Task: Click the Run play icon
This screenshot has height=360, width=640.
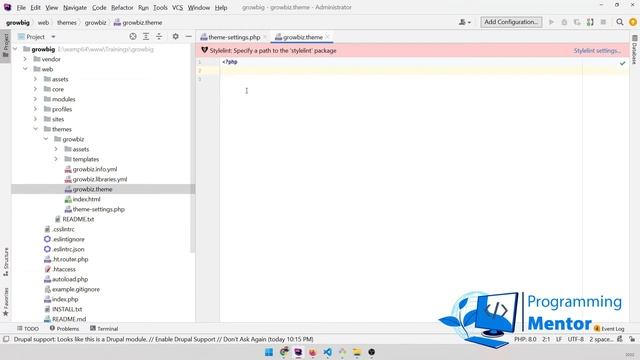Action: 551,22
